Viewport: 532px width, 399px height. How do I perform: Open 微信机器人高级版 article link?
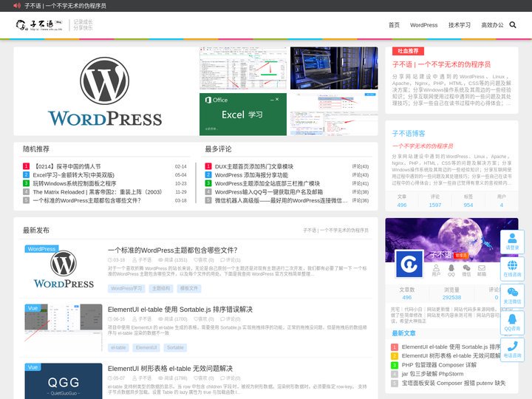point(281,200)
